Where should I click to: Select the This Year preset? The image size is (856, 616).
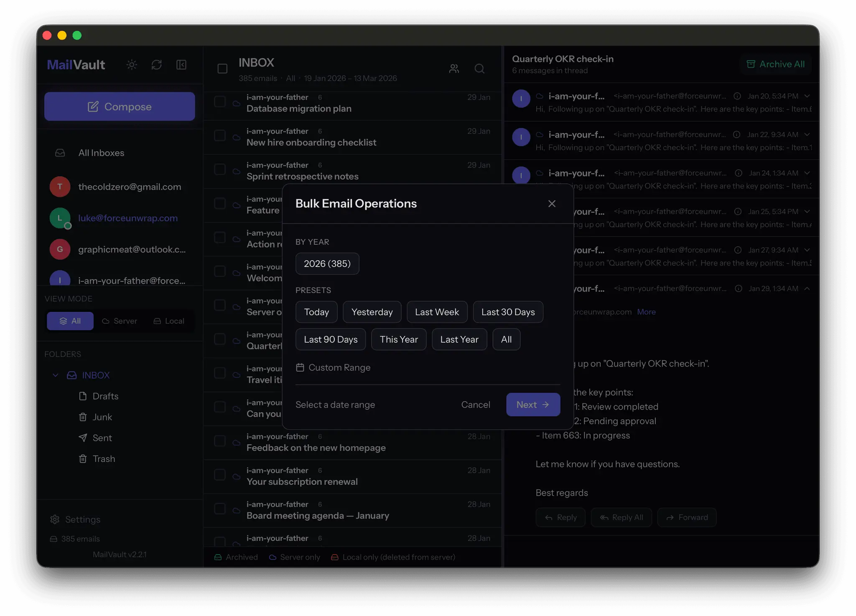(x=399, y=339)
